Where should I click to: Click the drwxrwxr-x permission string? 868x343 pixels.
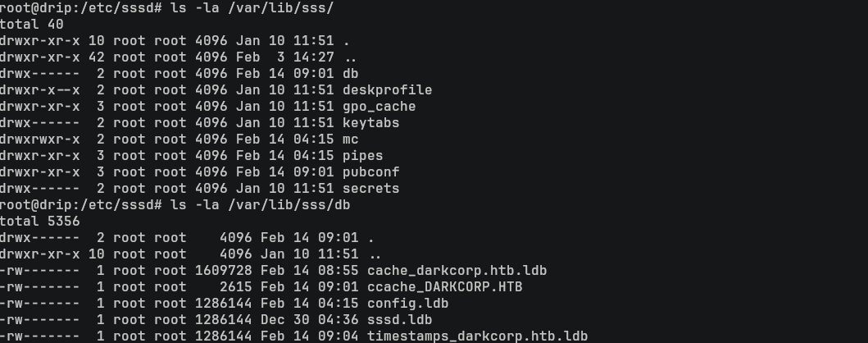[40, 139]
